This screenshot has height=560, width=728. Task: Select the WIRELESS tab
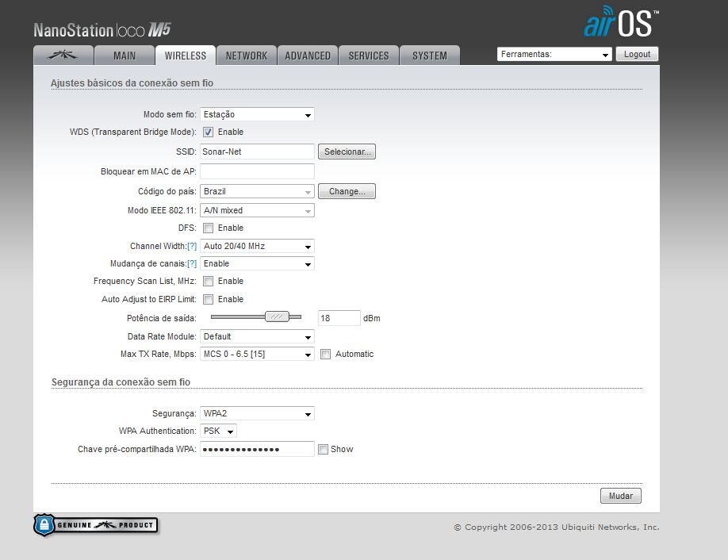tap(186, 56)
